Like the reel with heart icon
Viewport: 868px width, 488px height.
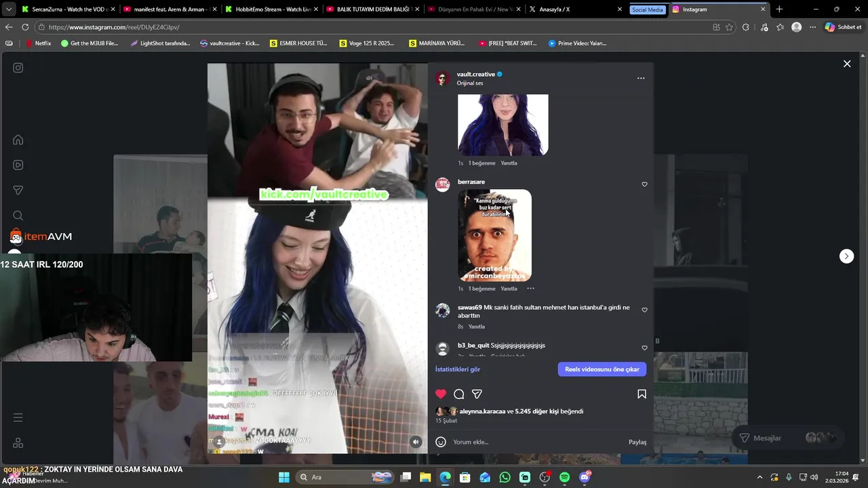point(441,394)
